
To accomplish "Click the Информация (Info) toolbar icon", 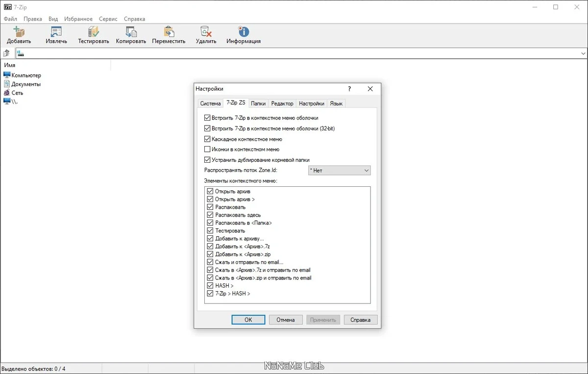I will [x=244, y=32].
